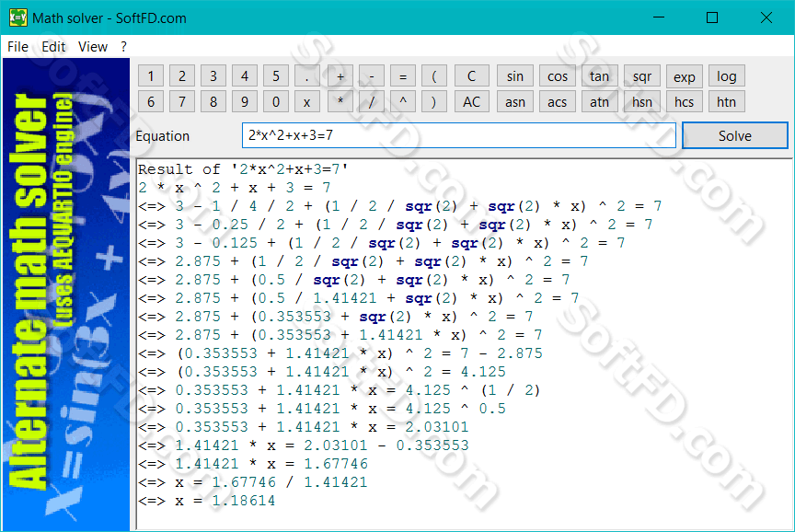795x532 pixels.
Task: Insert the atn arctangent function
Action: (x=599, y=101)
